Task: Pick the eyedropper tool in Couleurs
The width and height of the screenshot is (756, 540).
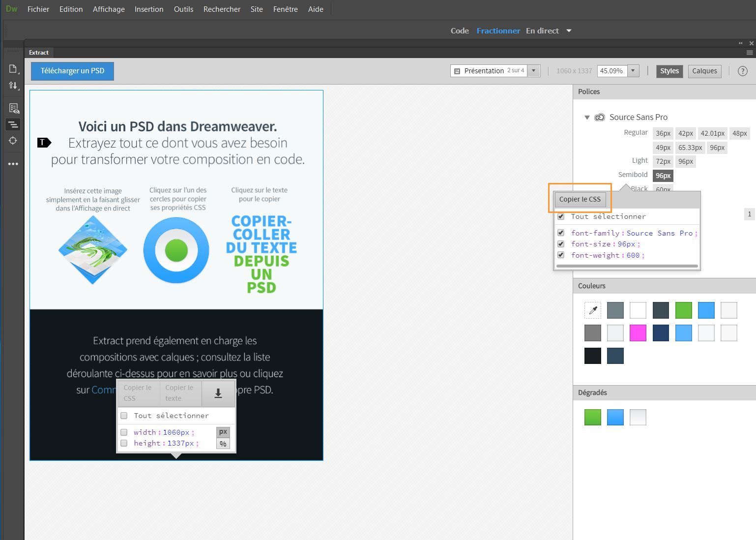Action: pyautogui.click(x=593, y=310)
